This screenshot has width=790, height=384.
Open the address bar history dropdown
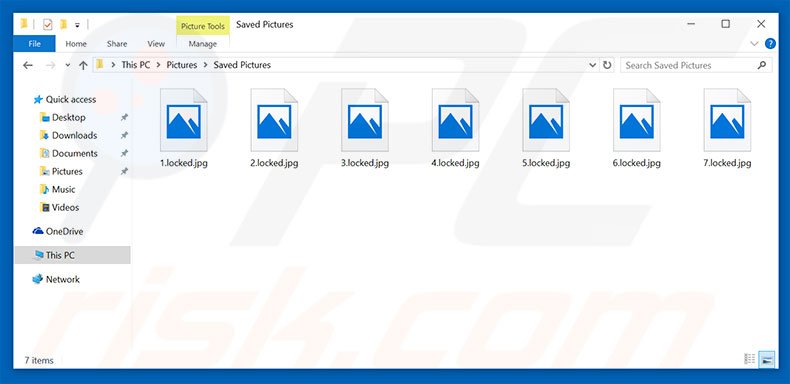coord(592,65)
